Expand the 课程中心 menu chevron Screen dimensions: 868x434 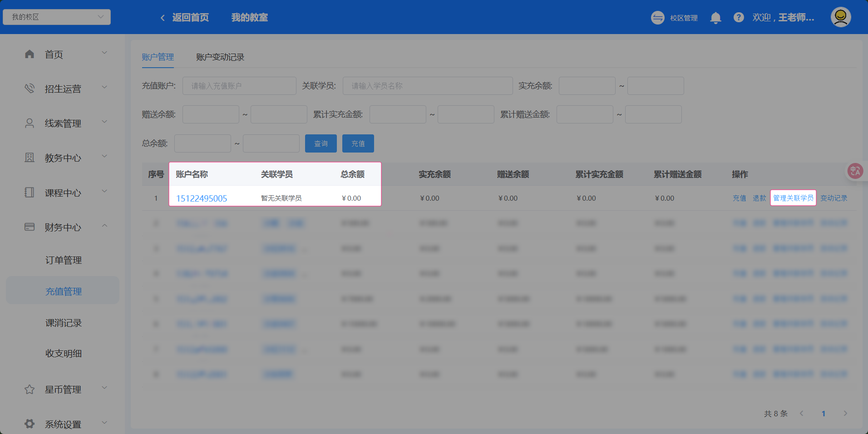click(x=104, y=191)
